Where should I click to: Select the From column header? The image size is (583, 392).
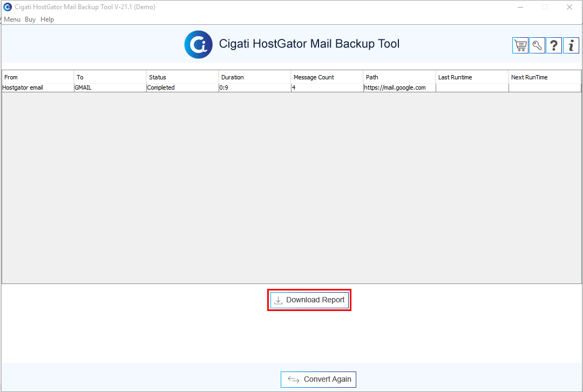[38, 77]
